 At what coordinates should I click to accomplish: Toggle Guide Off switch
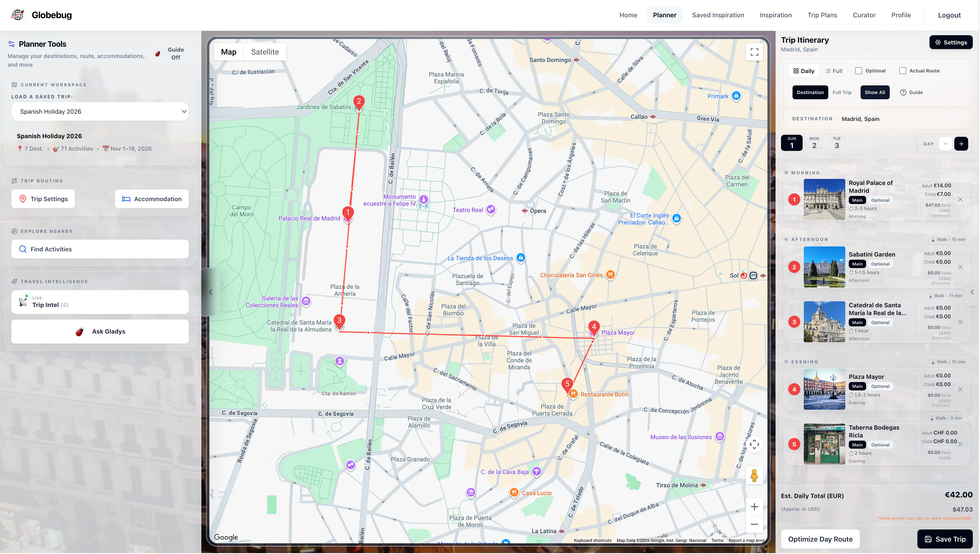click(x=171, y=54)
